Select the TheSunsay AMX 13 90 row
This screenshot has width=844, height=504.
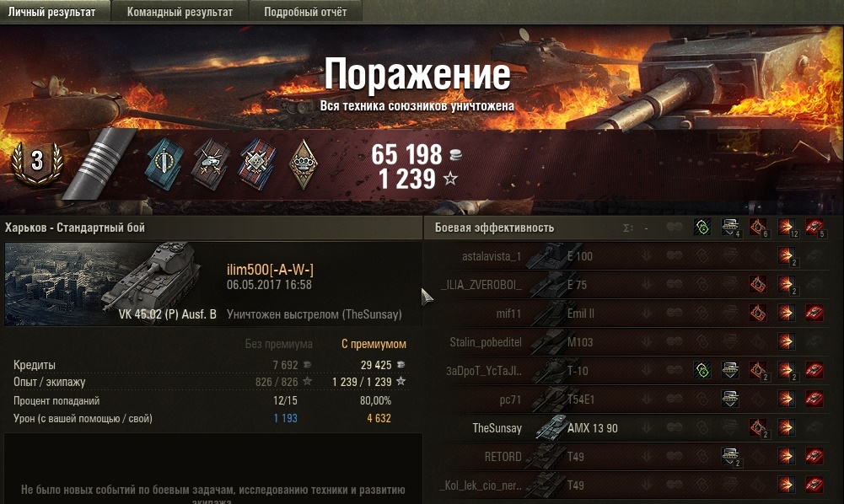[x=633, y=427]
